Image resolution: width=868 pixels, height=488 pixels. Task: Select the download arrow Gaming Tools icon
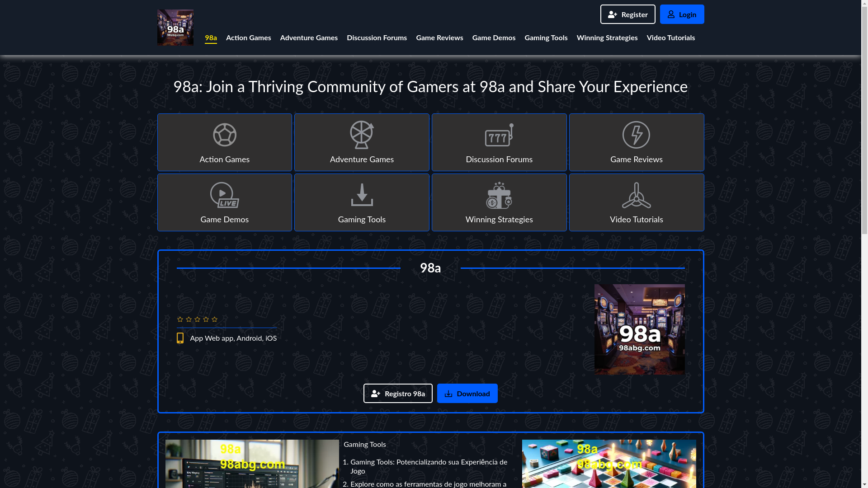coord(362,195)
